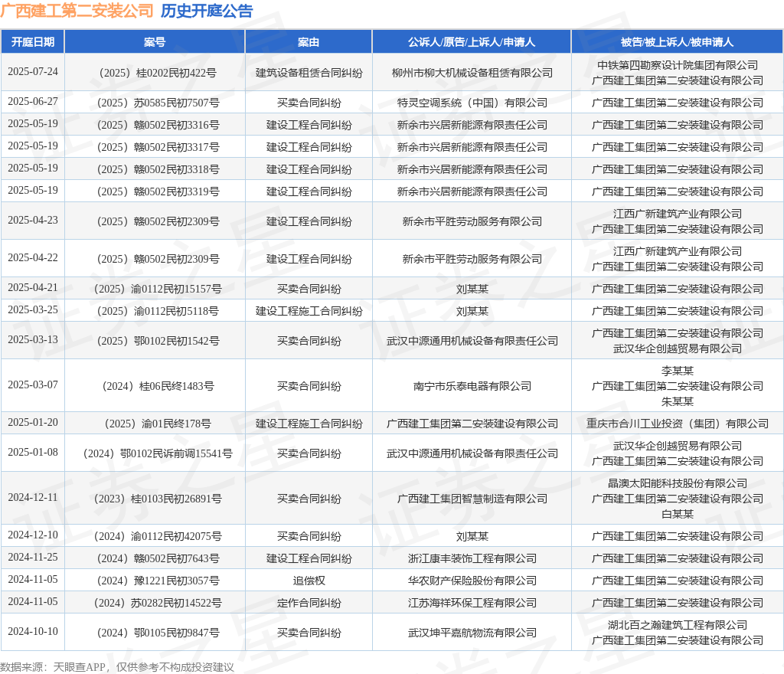Click the 案由 column header
Image resolution: width=784 pixels, height=674 pixels.
309,42
